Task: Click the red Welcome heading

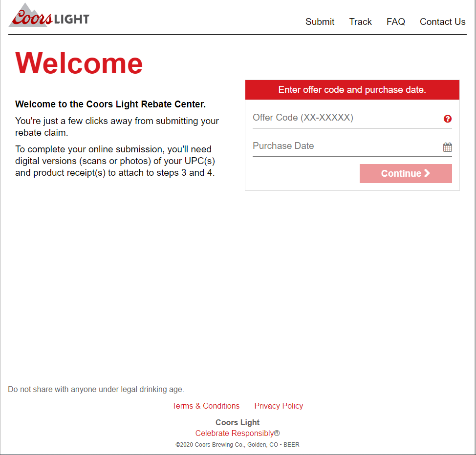Action: click(79, 63)
